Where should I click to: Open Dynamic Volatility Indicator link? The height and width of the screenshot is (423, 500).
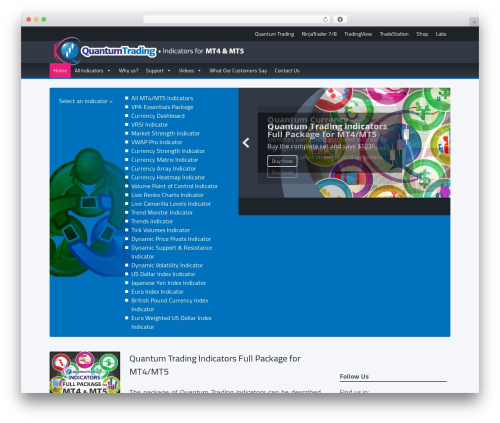(167, 265)
